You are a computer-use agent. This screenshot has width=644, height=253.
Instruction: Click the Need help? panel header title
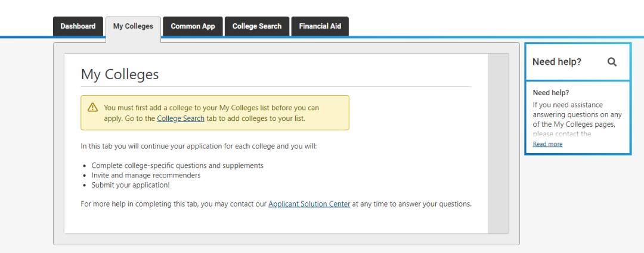(x=557, y=61)
